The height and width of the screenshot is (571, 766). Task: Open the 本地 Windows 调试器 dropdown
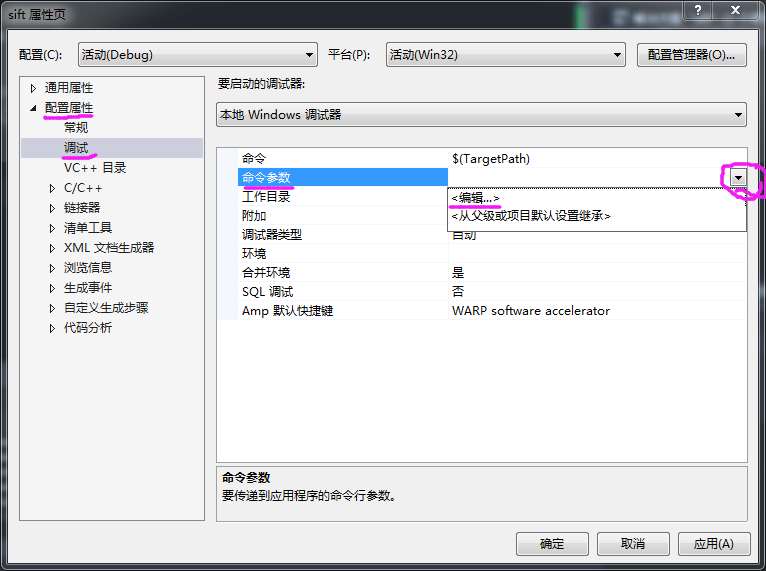click(481, 115)
